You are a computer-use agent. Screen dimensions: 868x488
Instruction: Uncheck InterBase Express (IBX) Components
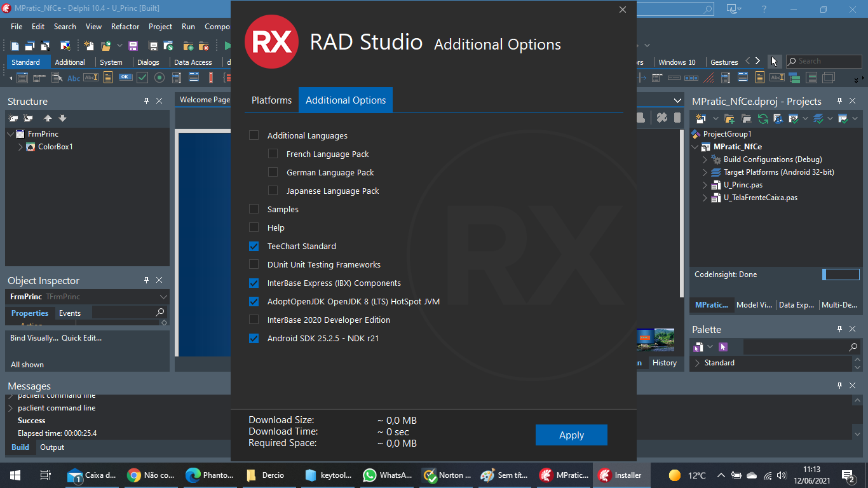254,283
